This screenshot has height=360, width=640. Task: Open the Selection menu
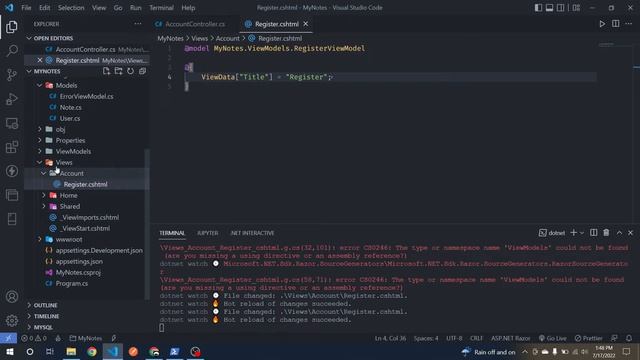71,7
